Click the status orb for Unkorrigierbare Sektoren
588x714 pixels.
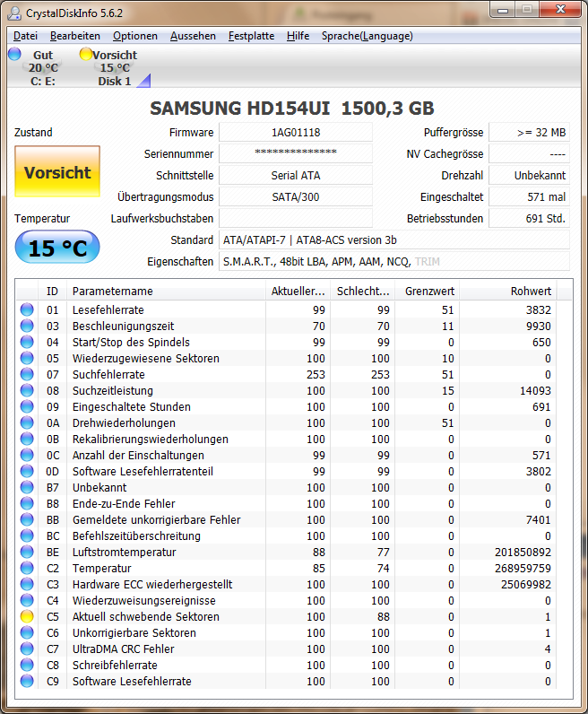[27, 633]
